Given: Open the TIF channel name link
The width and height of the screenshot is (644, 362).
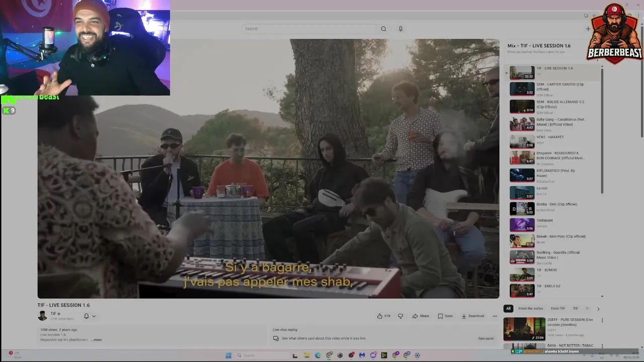Looking at the screenshot, I should (x=53, y=314).
